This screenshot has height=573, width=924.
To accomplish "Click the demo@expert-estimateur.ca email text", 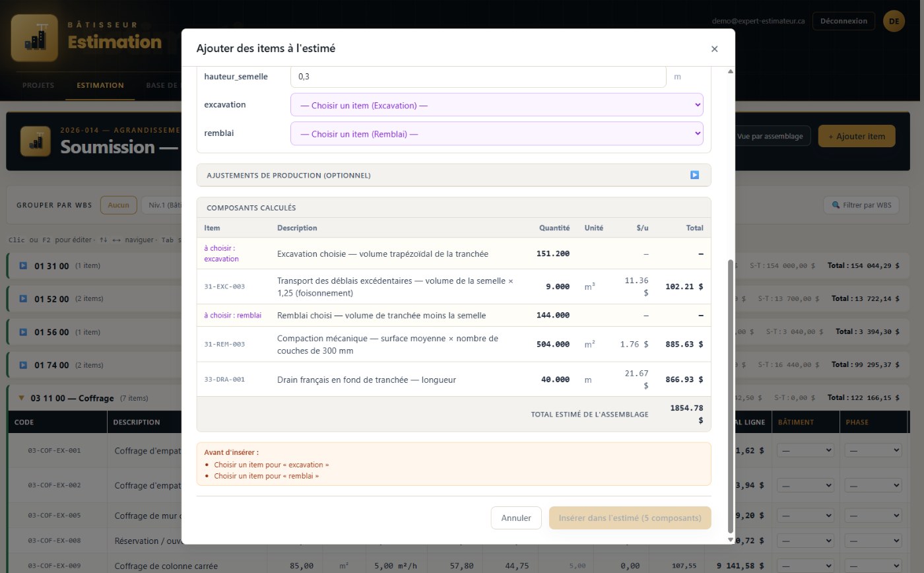I will coord(758,21).
